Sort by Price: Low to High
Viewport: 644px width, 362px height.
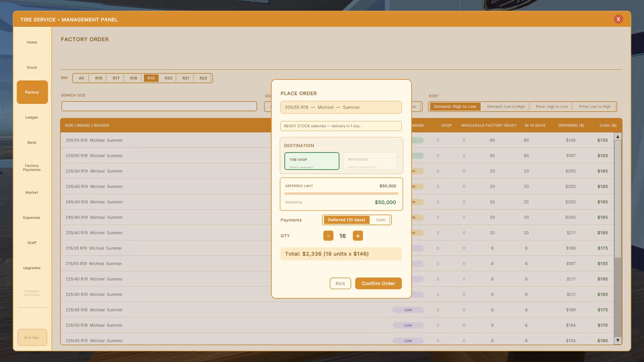point(594,106)
